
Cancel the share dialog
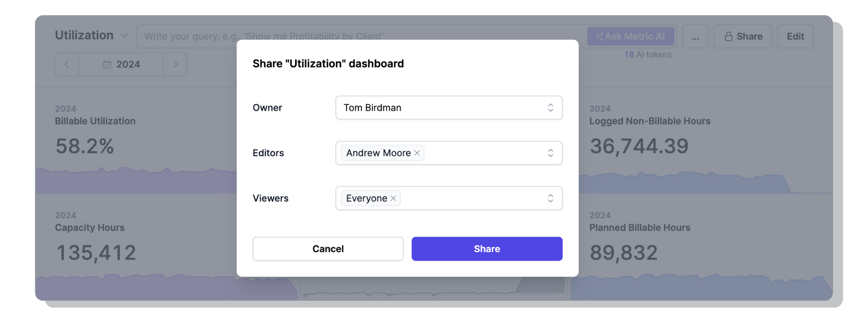(x=328, y=249)
